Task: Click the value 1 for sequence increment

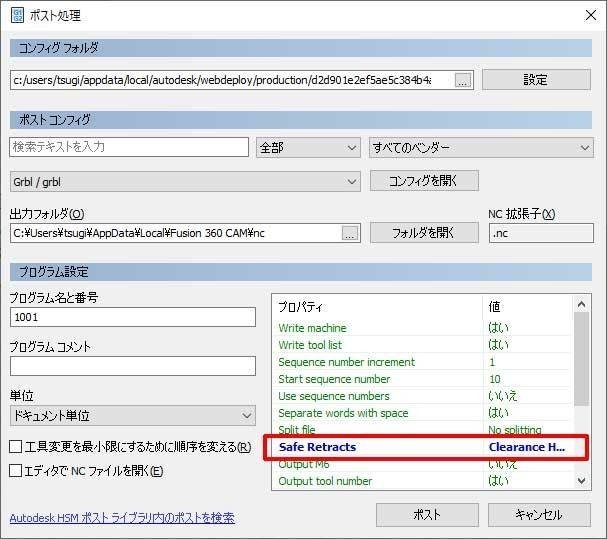Action: [x=492, y=362]
